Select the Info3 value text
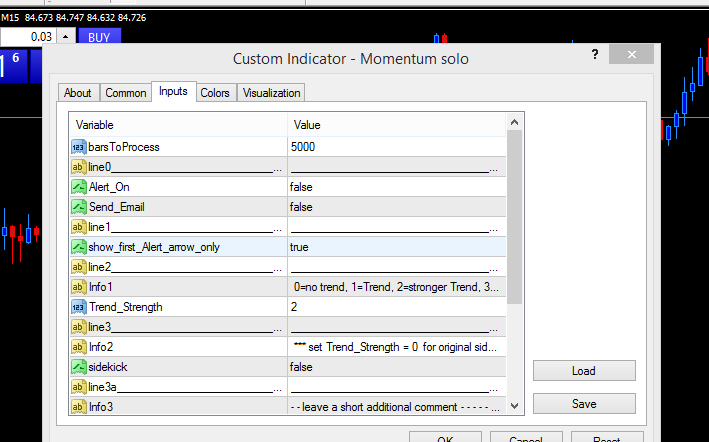 (x=395, y=407)
